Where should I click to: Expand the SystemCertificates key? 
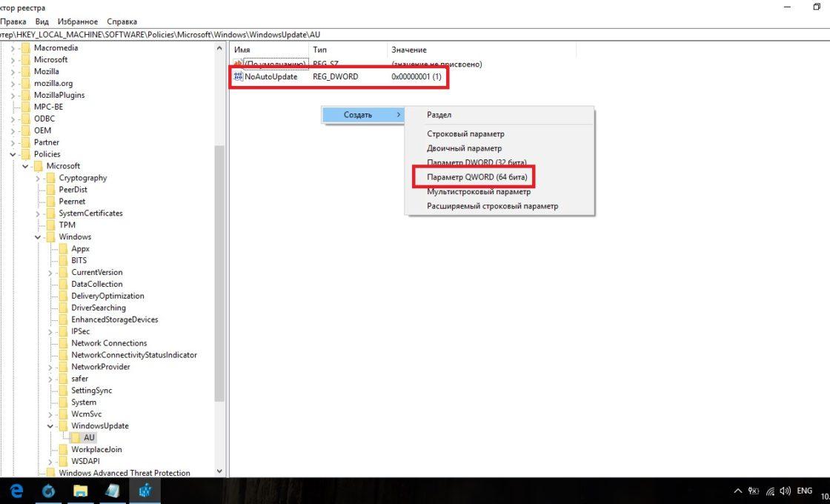(x=38, y=213)
